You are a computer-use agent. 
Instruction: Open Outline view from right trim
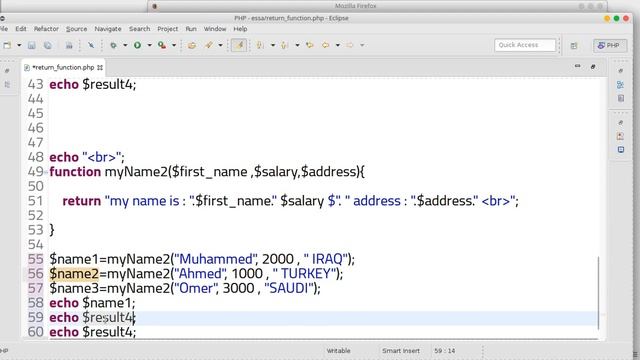point(620,84)
